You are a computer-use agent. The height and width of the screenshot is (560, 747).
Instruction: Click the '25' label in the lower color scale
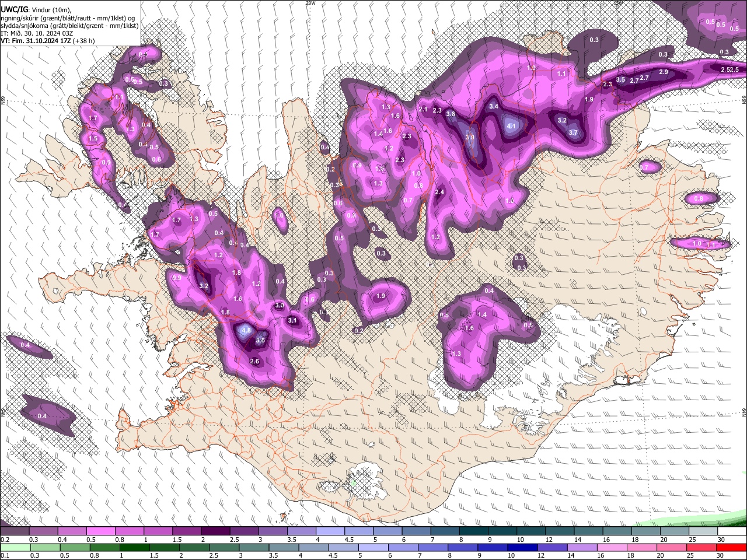point(690,555)
